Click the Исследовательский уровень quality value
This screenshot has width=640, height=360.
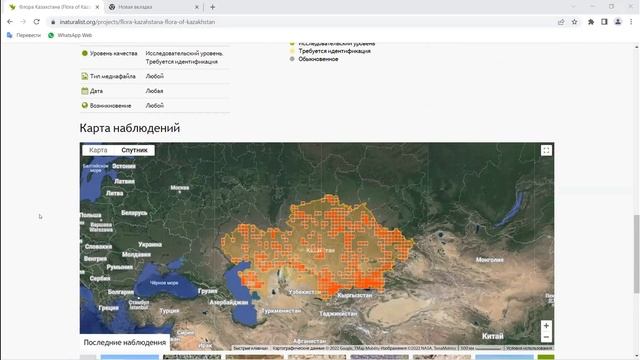click(x=184, y=53)
